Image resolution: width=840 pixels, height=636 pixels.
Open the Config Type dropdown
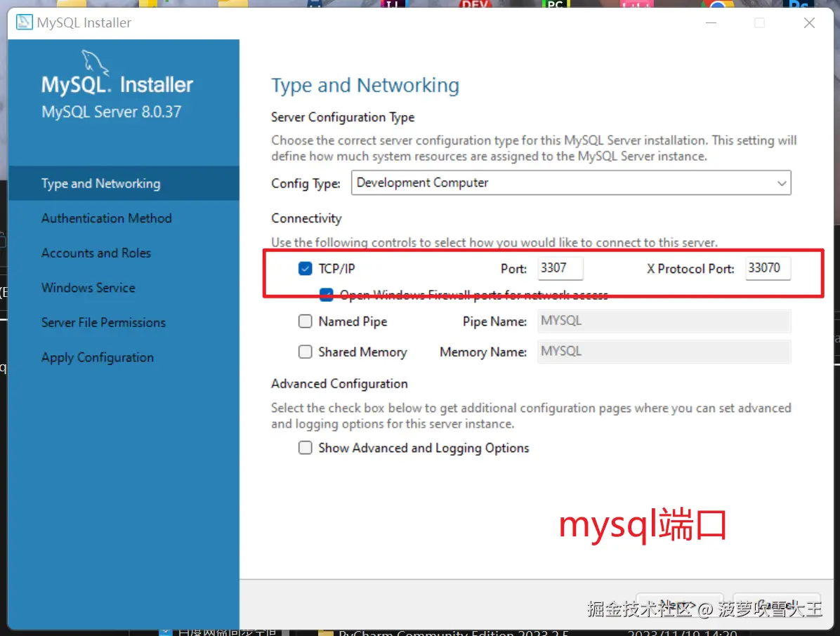coord(571,183)
